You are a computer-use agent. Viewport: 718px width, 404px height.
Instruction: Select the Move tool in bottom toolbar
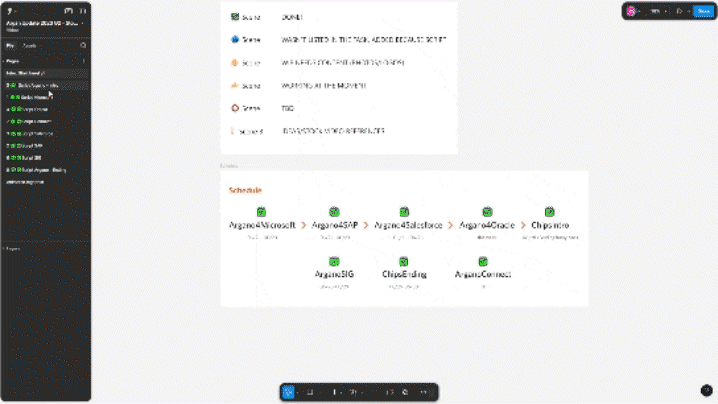[289, 392]
